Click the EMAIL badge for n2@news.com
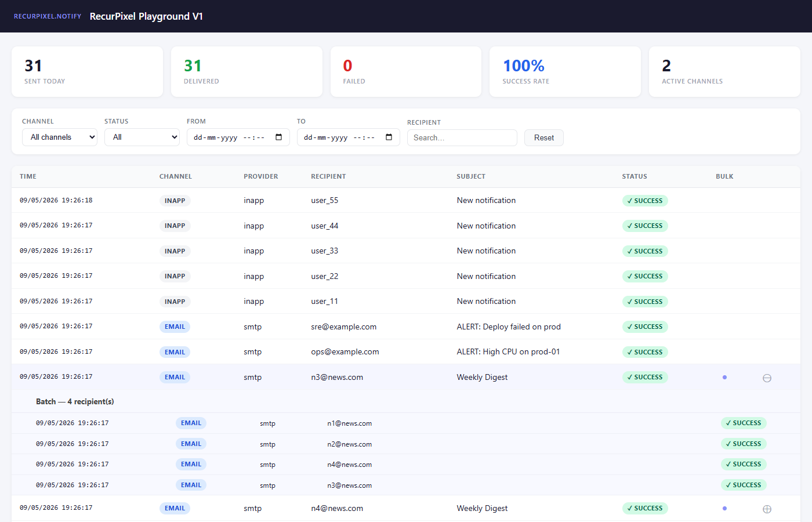 [191, 444]
